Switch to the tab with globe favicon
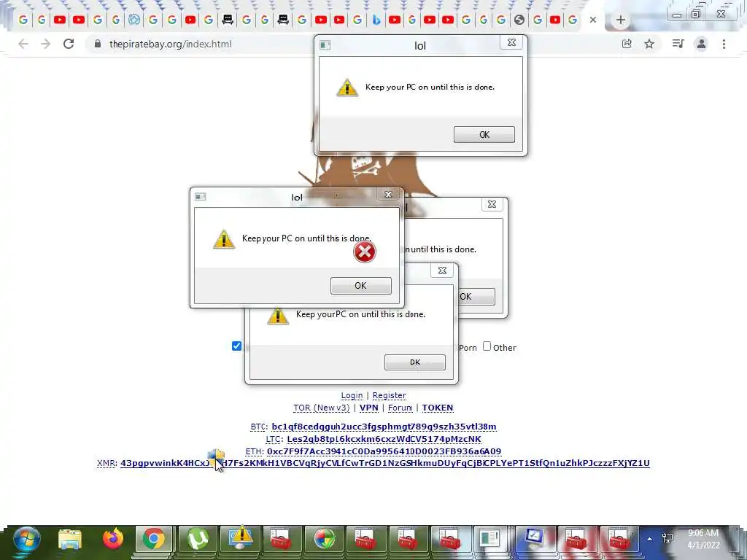 point(519,20)
